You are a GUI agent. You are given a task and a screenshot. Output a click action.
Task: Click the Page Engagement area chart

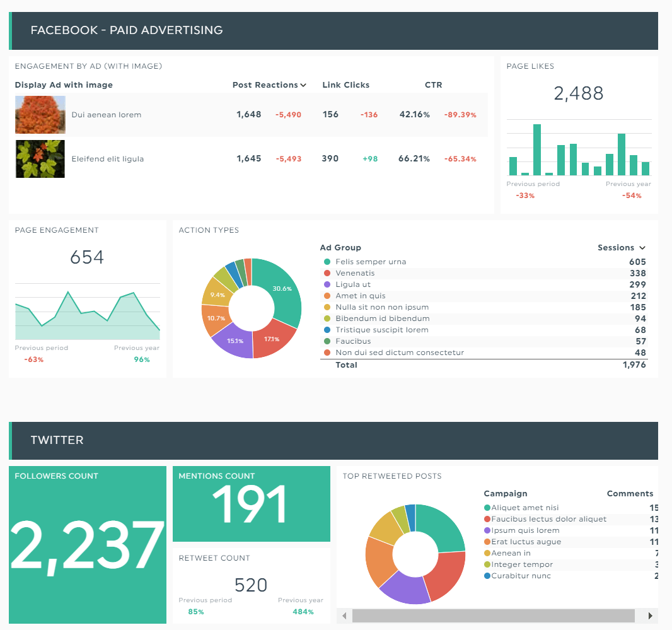pos(88,316)
